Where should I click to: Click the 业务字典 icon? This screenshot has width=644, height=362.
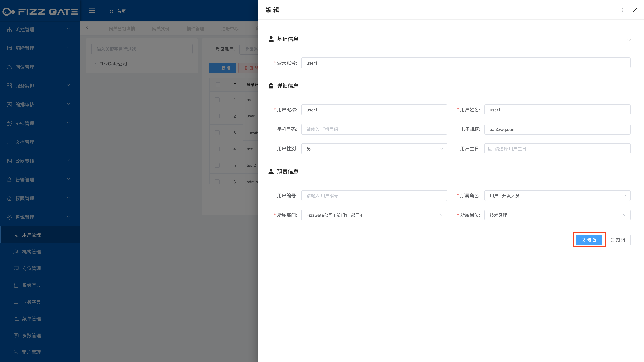click(x=16, y=302)
